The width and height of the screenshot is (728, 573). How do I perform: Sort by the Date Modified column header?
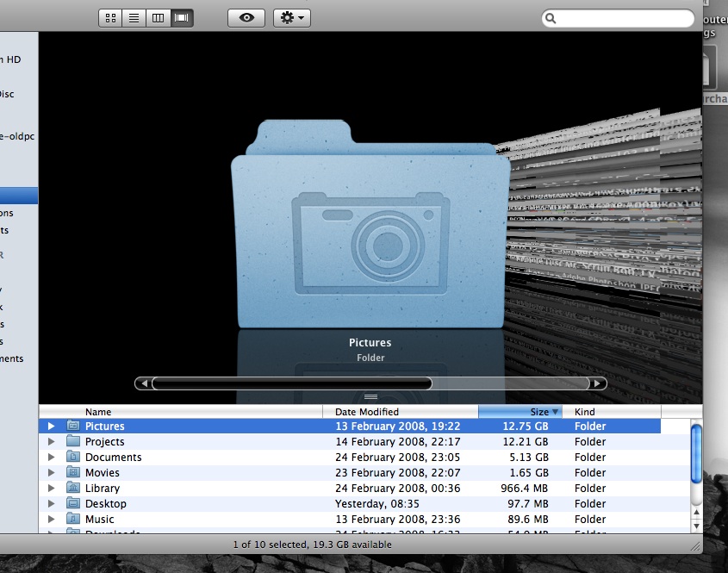tap(401, 411)
